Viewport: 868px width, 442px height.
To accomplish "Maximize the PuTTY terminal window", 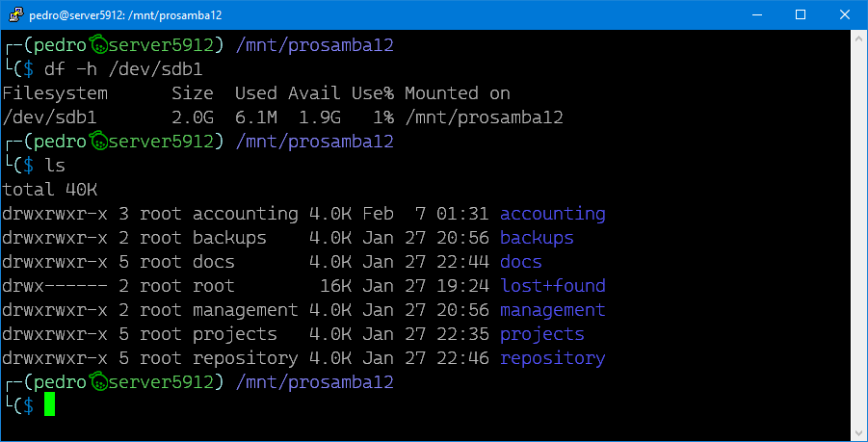I will 801,14.
